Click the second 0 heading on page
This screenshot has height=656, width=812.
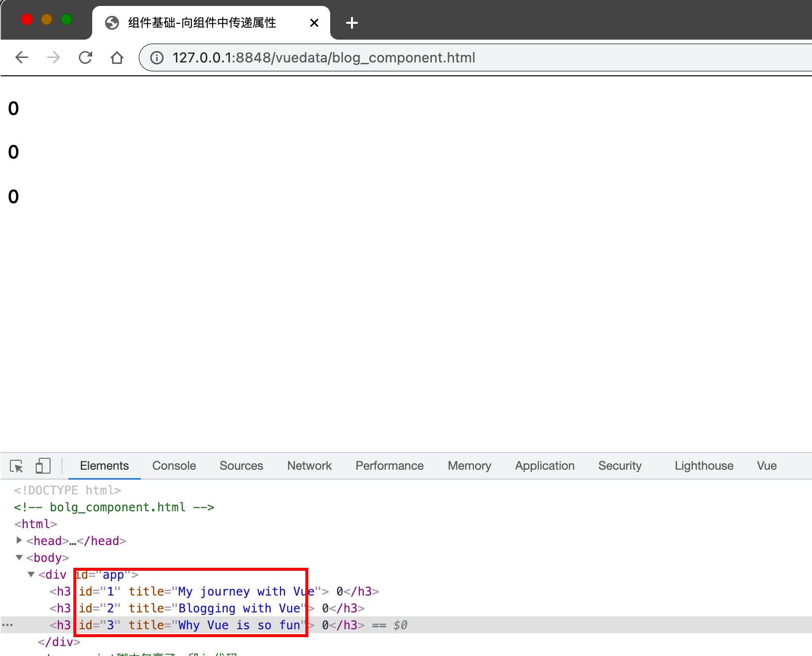tap(13, 152)
